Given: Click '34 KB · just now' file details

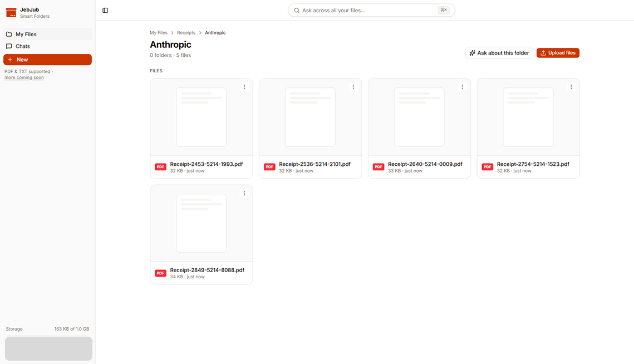Looking at the screenshot, I should coord(187,277).
